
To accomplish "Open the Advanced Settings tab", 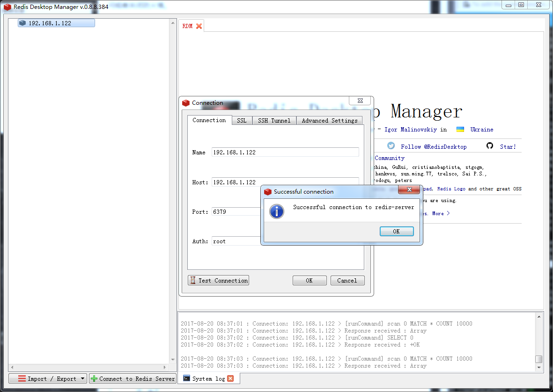I will pos(329,120).
